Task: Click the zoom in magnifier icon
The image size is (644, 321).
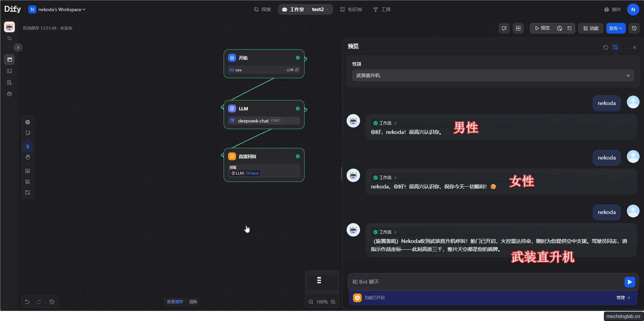Action: [x=333, y=302]
